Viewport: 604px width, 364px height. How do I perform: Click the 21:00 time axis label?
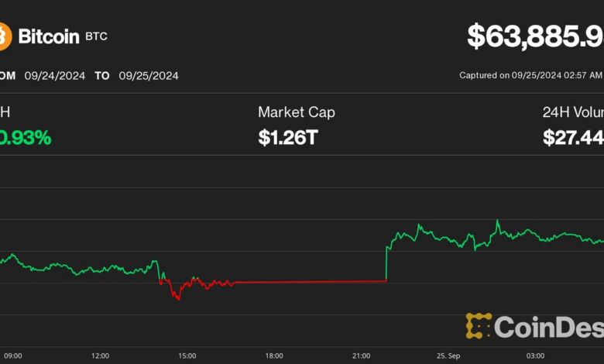(362, 355)
